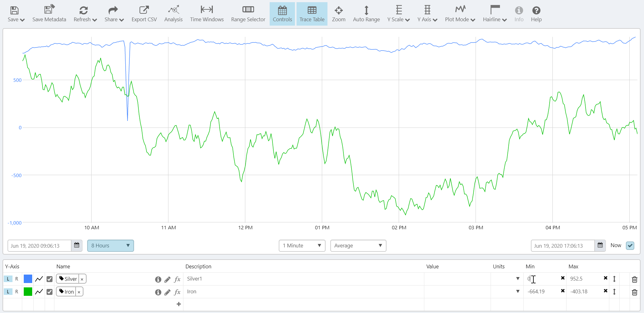Click the Time Windows icon
The height and width of the screenshot is (313, 644).
207,10
